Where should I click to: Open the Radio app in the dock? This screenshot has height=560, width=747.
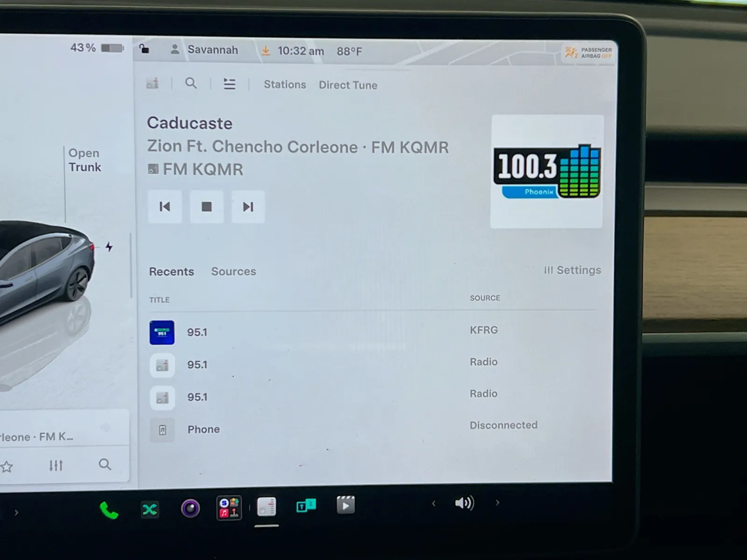pyautogui.click(x=267, y=506)
